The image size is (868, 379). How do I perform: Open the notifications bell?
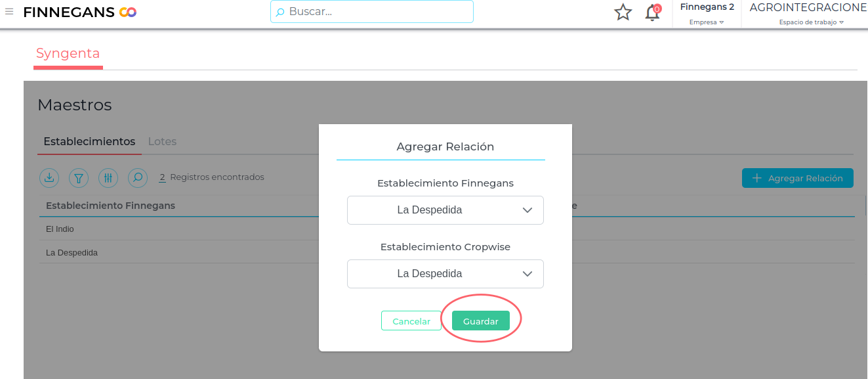(652, 12)
